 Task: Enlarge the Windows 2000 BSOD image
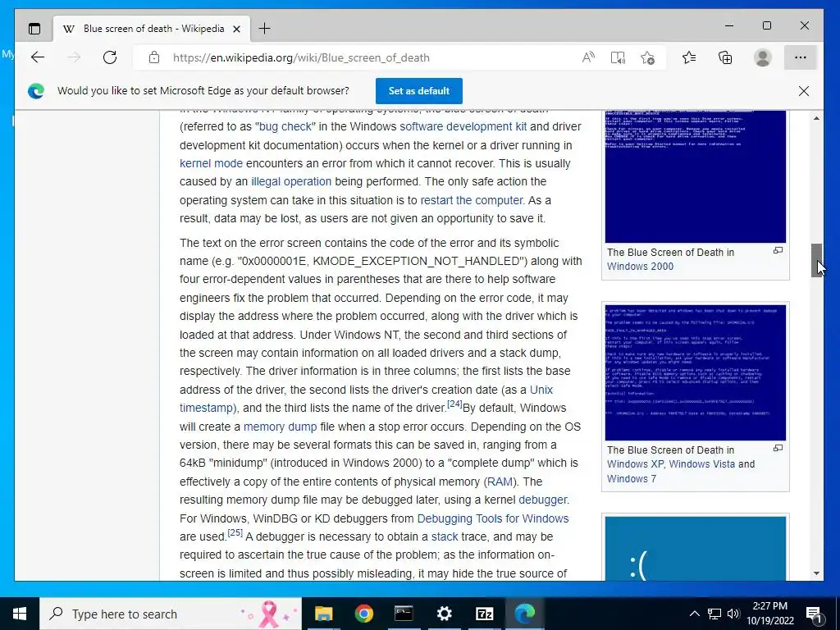pos(778,250)
